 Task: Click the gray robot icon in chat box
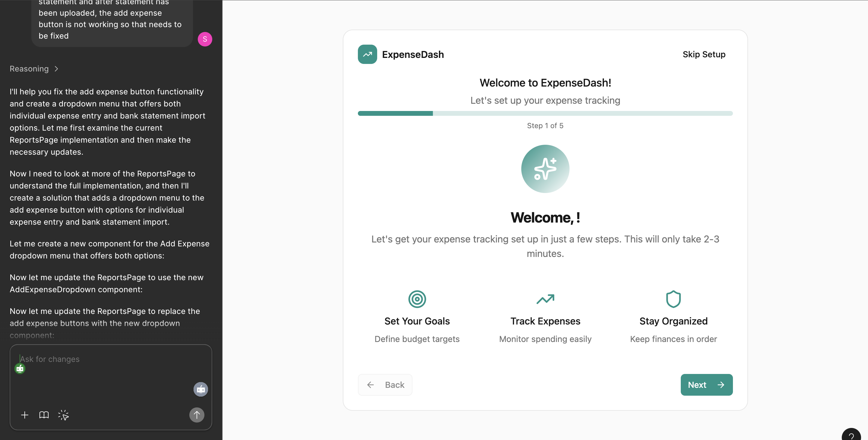tap(200, 389)
